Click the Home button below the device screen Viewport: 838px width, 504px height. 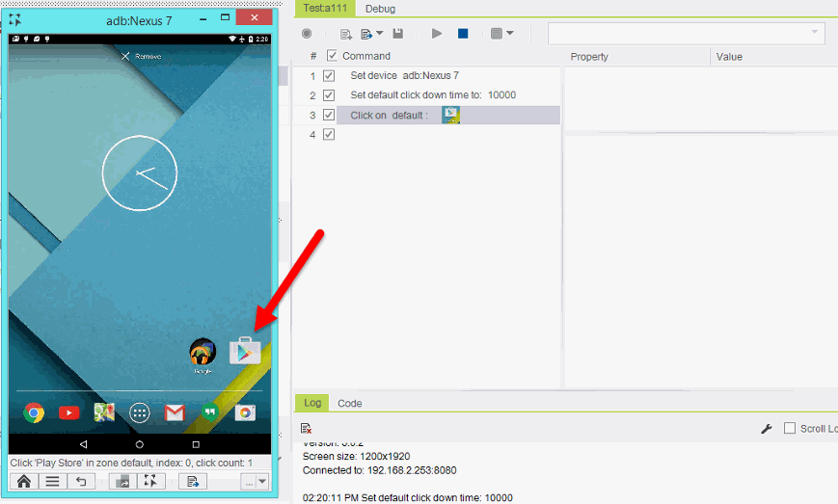click(x=23, y=482)
